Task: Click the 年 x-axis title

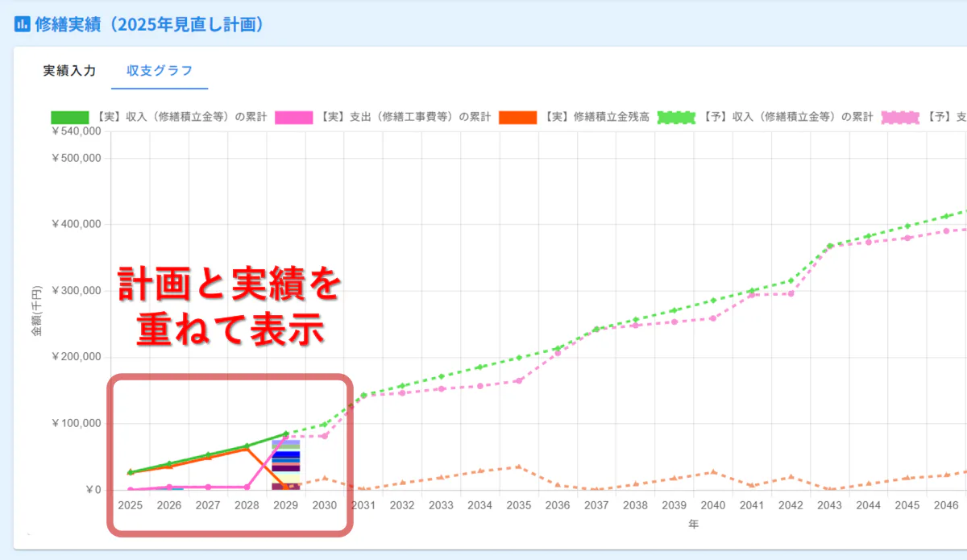Action: (693, 525)
